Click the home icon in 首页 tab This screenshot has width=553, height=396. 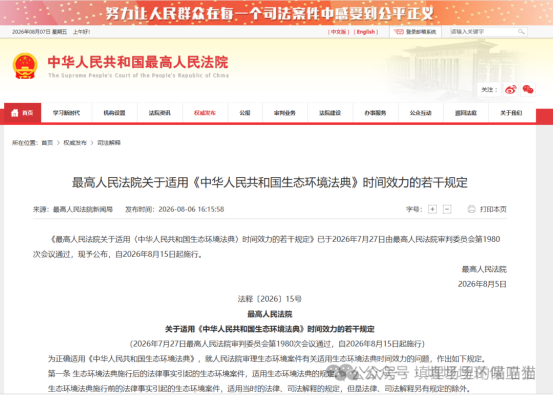coord(15,113)
